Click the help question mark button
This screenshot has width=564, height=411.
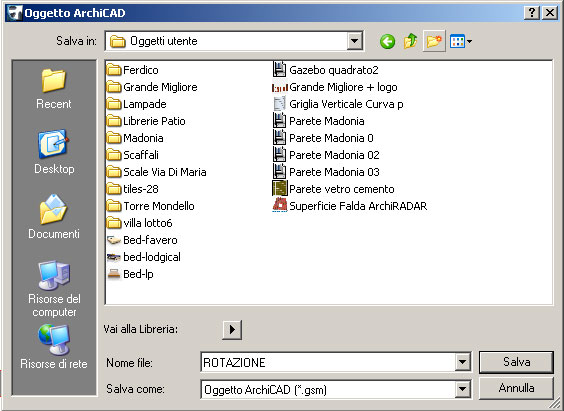532,13
